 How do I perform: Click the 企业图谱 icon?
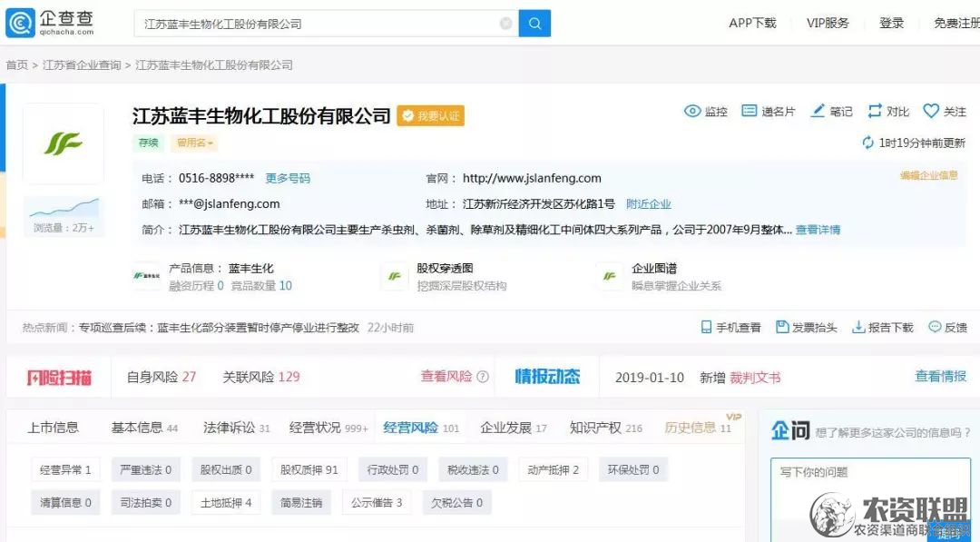click(610, 276)
